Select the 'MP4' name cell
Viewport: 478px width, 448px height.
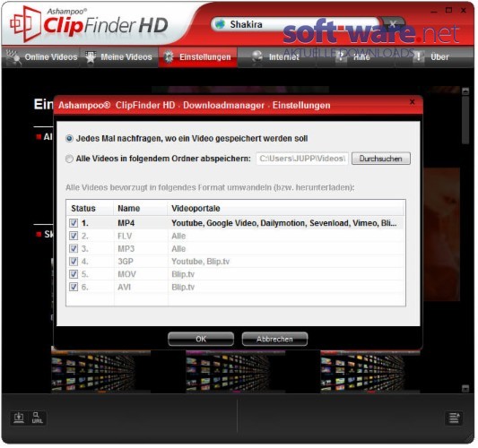point(126,223)
